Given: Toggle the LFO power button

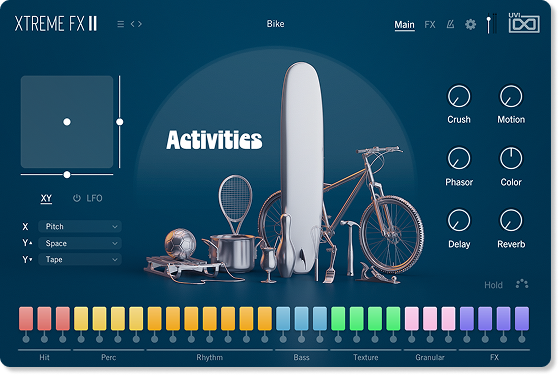Looking at the screenshot, I should pos(77,198).
